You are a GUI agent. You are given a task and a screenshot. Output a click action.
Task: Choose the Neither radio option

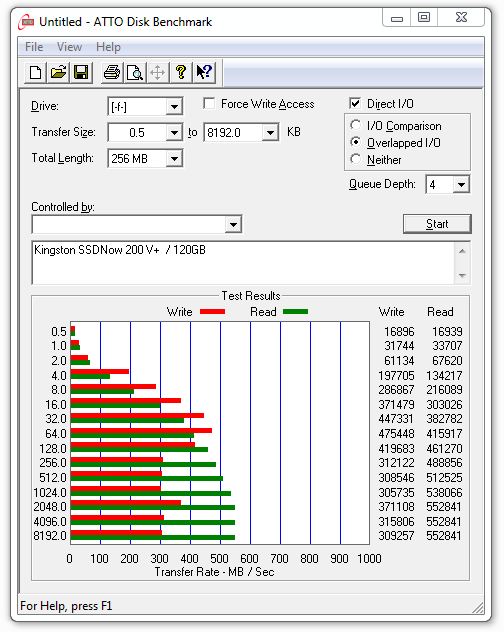click(x=355, y=159)
